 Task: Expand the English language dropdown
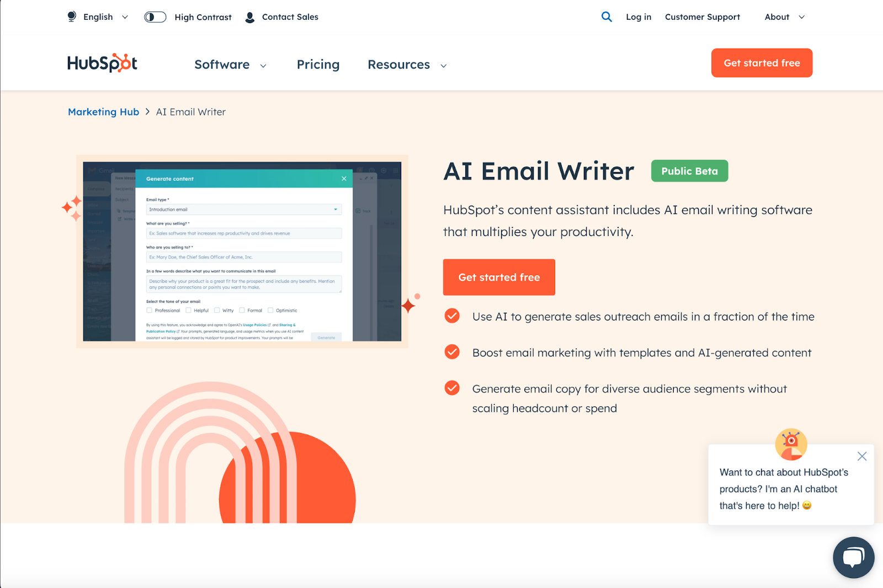105,17
